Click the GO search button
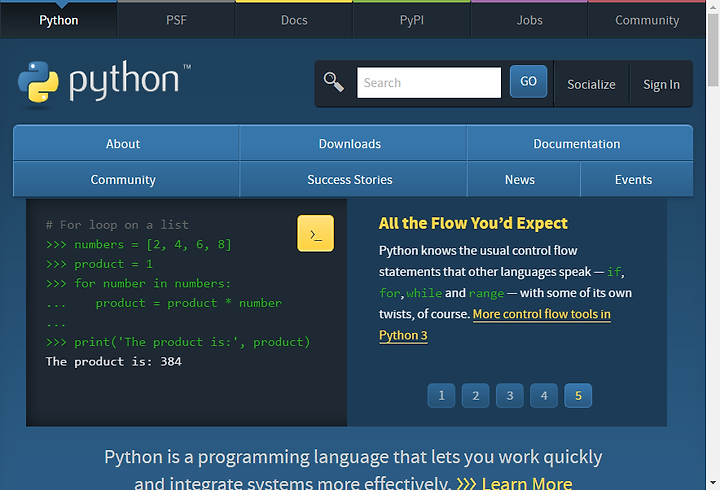 point(528,81)
